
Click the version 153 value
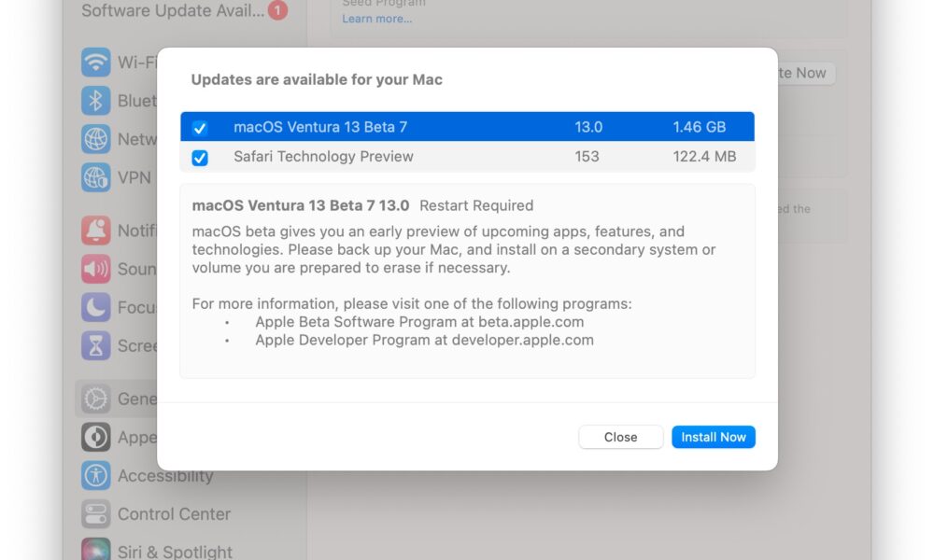pyautogui.click(x=587, y=157)
